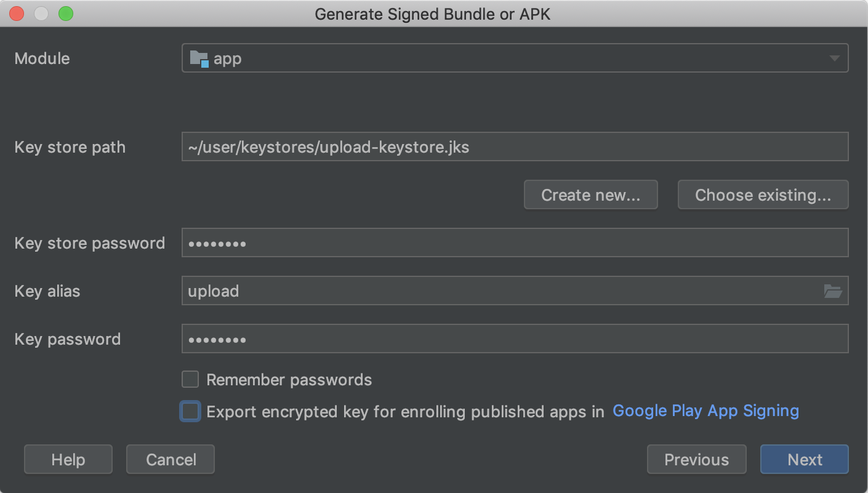868x493 pixels.
Task: Select the upload text in Key alias
Action: pyautogui.click(x=213, y=291)
